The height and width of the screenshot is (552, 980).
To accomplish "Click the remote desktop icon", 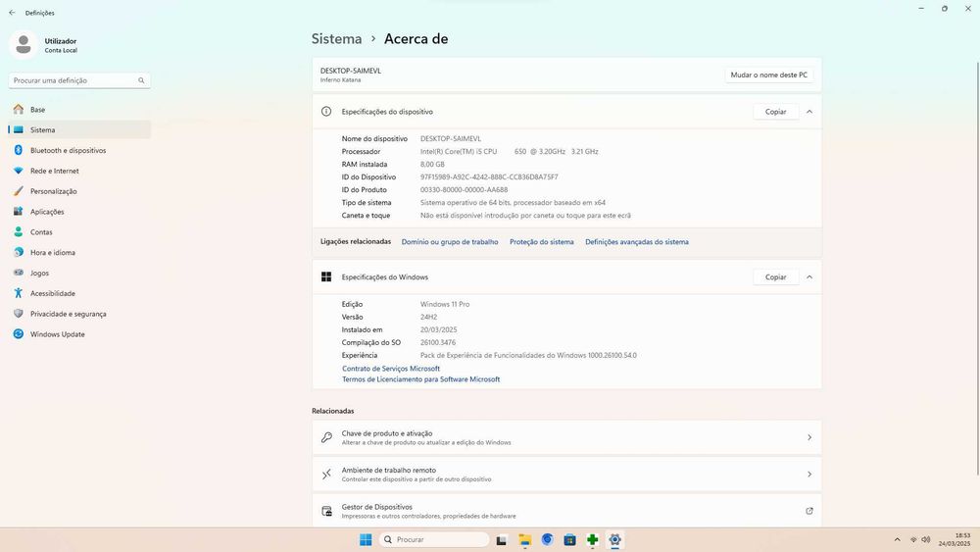I will click(326, 475).
